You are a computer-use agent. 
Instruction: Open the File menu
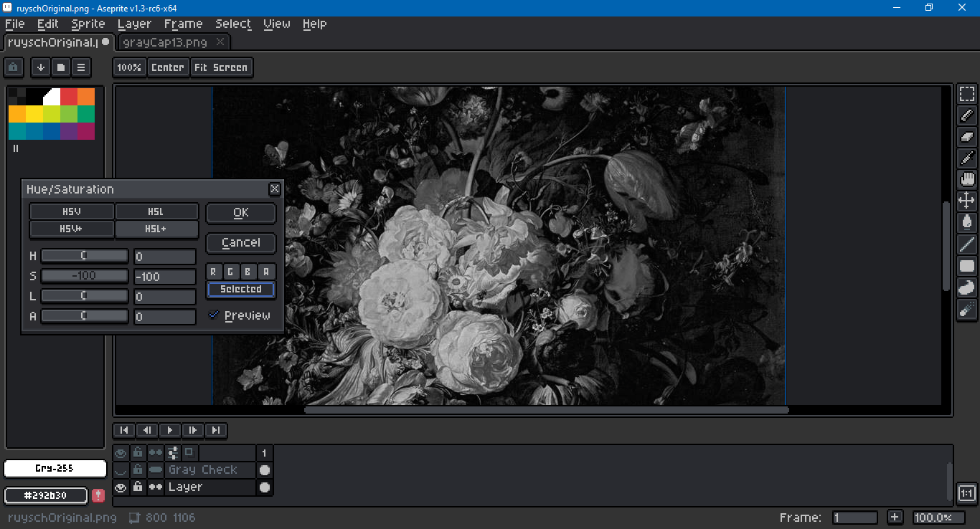(x=15, y=24)
